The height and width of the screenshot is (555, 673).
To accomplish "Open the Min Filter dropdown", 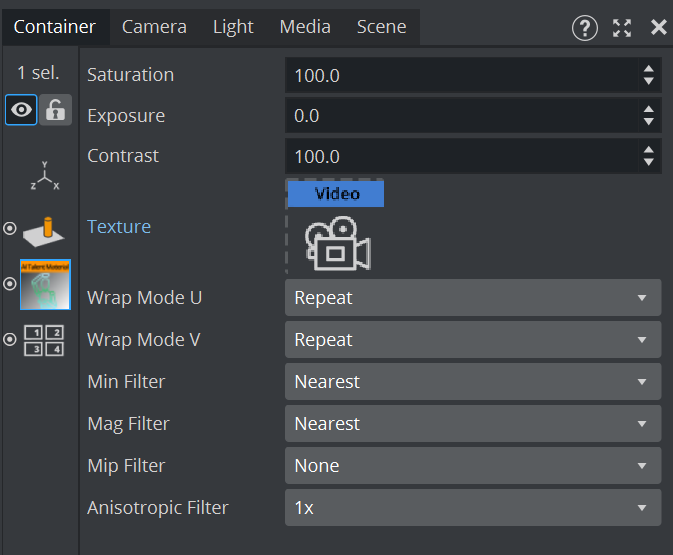I will point(473,382).
